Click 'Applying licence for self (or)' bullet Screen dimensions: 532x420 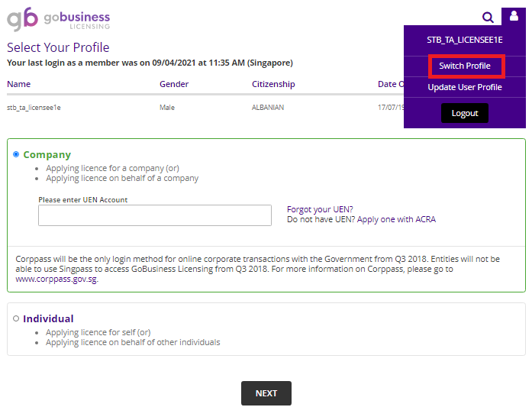98,332
